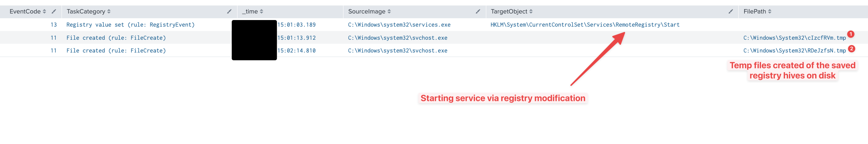This screenshot has height=144, width=868.
Task: Click the EventCode 13 cell
Action: [54, 25]
